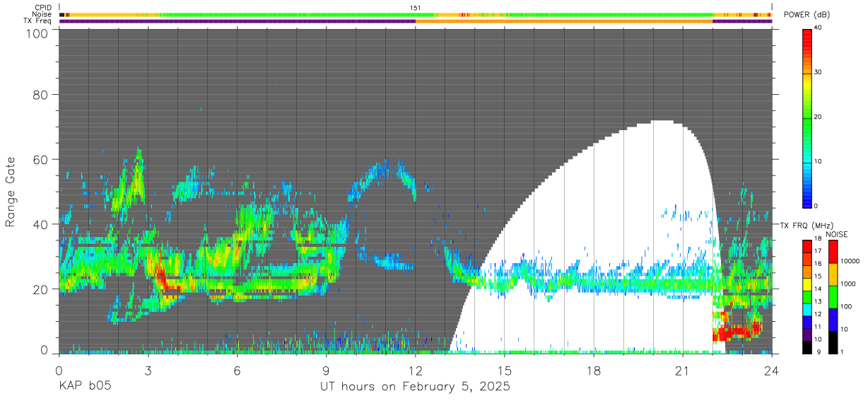Click the 21 hour tick label on x-axis
The image size is (868, 401).
pos(682,371)
